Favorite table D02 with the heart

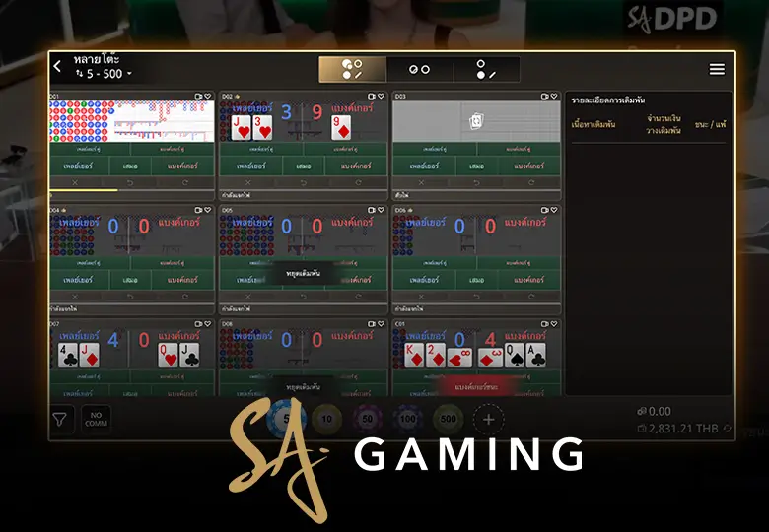(x=382, y=96)
